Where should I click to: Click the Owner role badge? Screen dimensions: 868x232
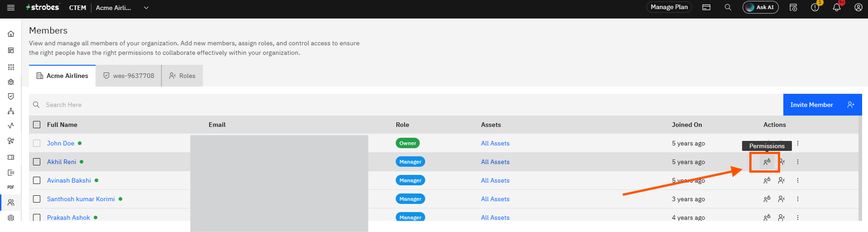point(408,143)
